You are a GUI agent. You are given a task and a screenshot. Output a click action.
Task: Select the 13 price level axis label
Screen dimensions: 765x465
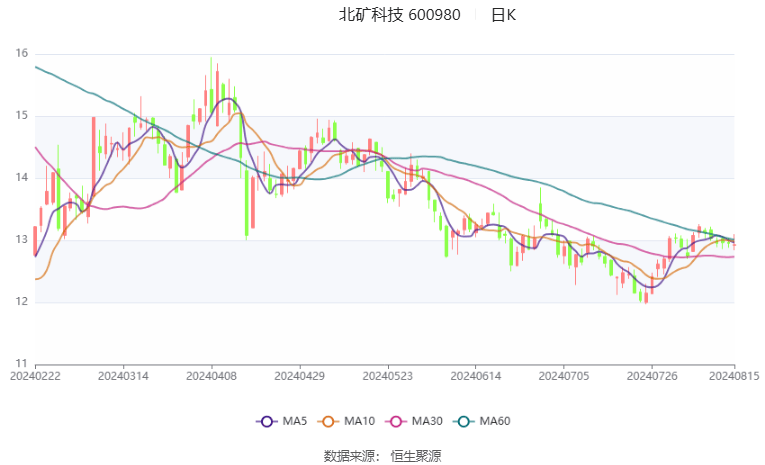pyautogui.click(x=22, y=240)
